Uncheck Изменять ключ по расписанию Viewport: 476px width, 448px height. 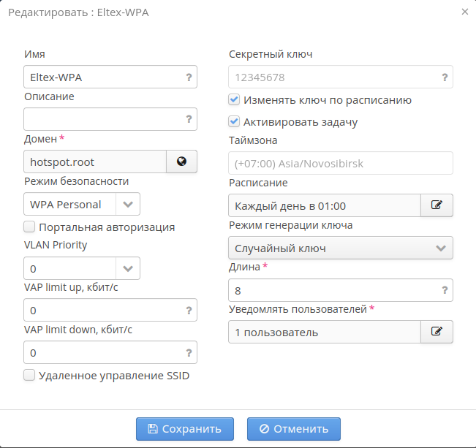(234, 99)
